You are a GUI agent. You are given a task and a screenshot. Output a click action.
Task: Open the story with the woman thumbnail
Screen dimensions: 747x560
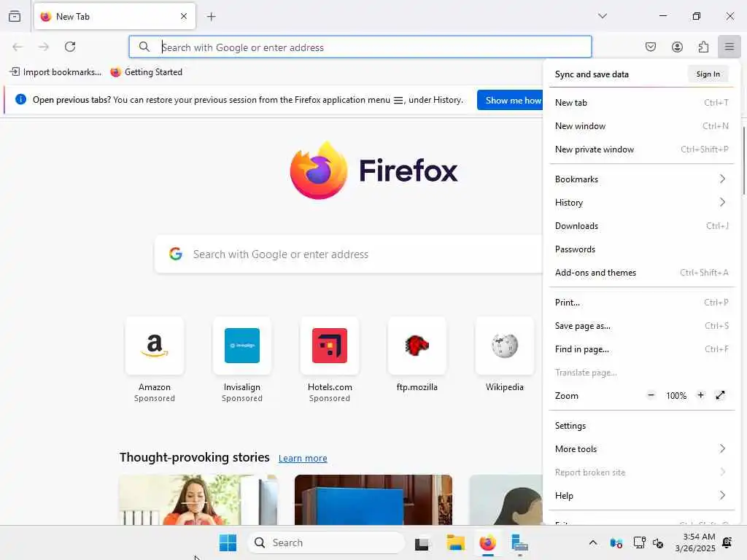198,500
